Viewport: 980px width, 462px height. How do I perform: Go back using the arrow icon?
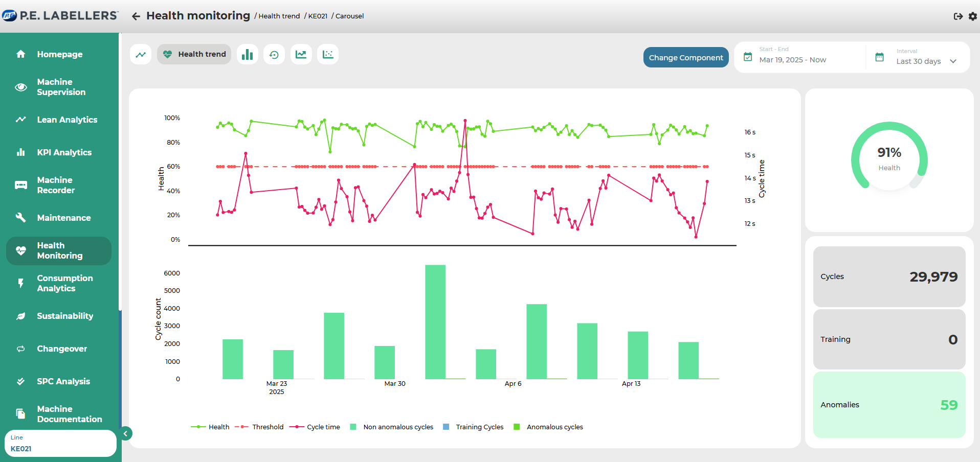coord(136,16)
